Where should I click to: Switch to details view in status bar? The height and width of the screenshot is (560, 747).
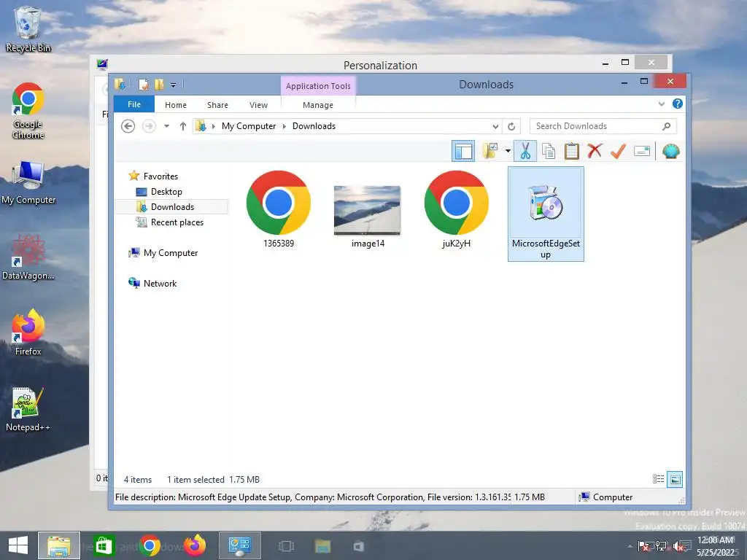(x=658, y=479)
